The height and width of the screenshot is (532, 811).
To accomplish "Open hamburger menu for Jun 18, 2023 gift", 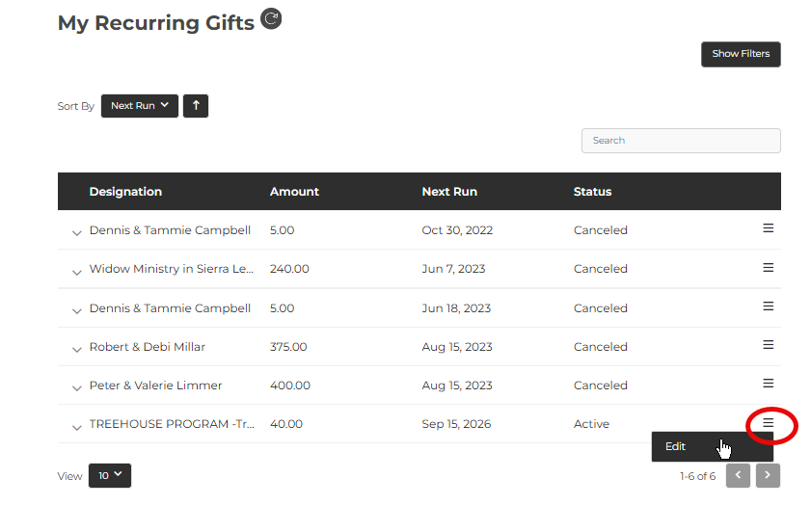I will tap(768, 306).
